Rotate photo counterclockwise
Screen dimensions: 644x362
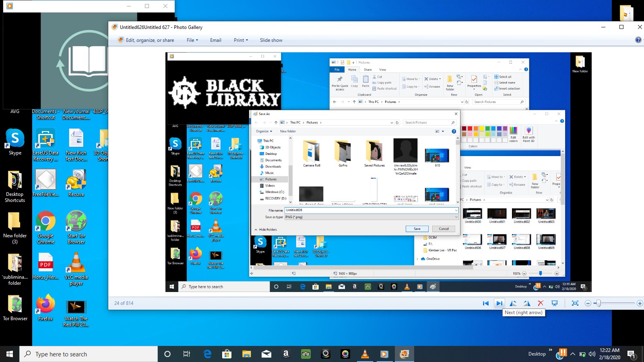[x=513, y=303]
